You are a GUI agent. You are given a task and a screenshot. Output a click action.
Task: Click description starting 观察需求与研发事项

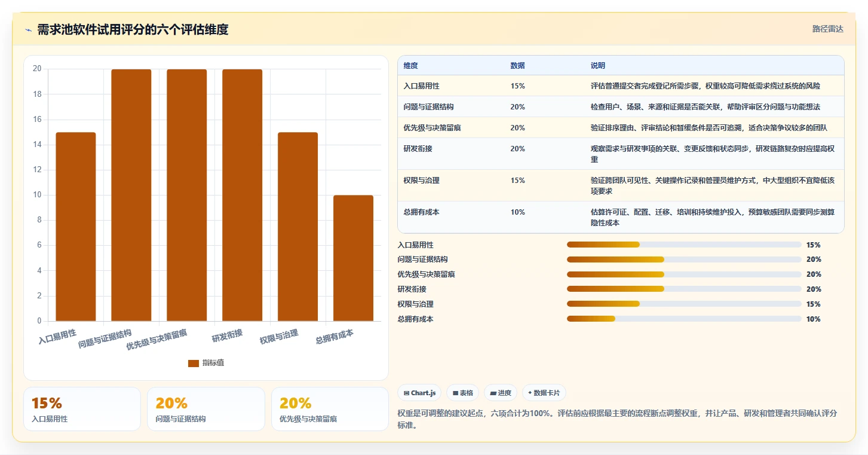tap(713, 154)
